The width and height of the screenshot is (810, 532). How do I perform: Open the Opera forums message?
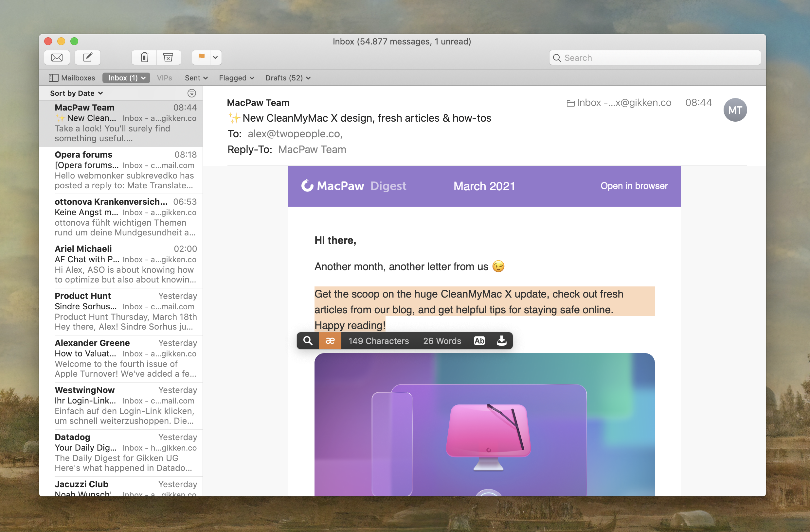[x=121, y=170]
